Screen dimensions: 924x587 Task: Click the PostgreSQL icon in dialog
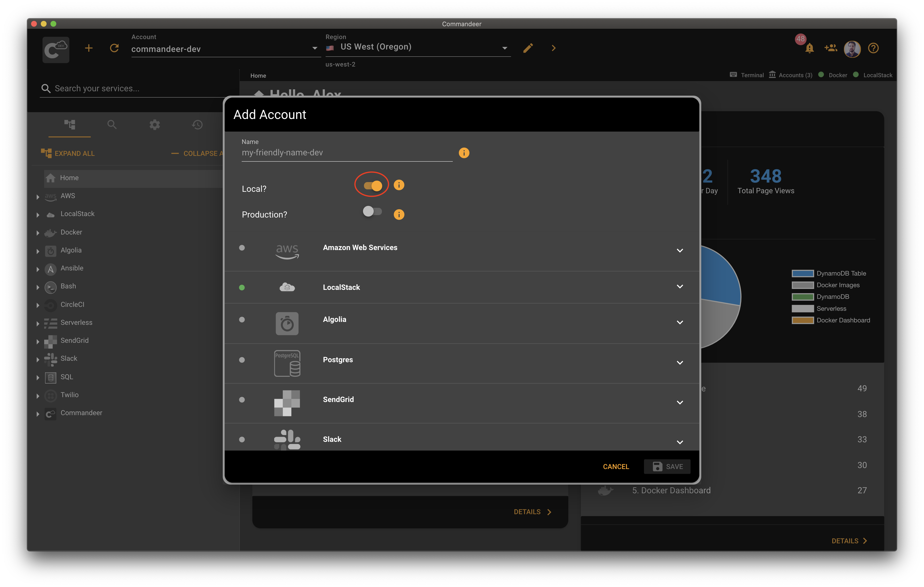(x=287, y=364)
